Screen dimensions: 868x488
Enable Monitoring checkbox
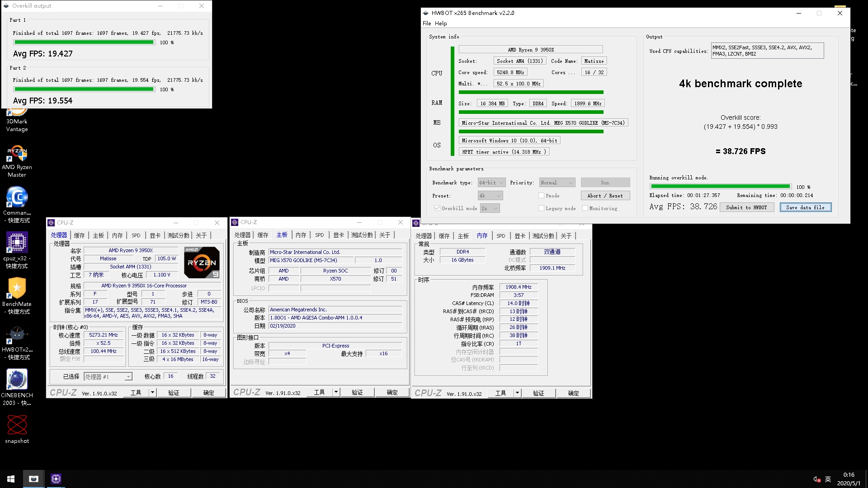pos(585,208)
